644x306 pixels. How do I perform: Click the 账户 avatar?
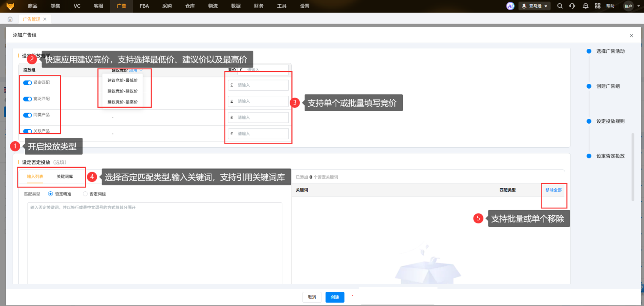(x=628, y=6)
